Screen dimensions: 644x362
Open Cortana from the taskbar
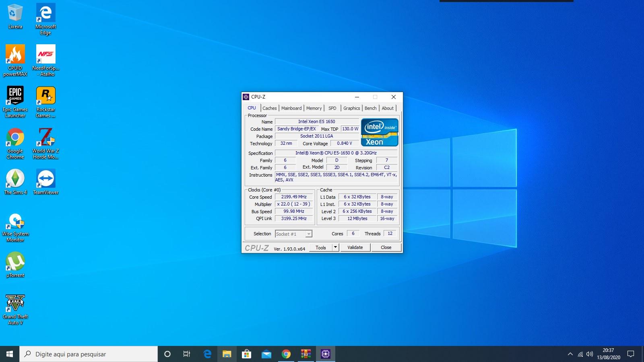click(167, 354)
